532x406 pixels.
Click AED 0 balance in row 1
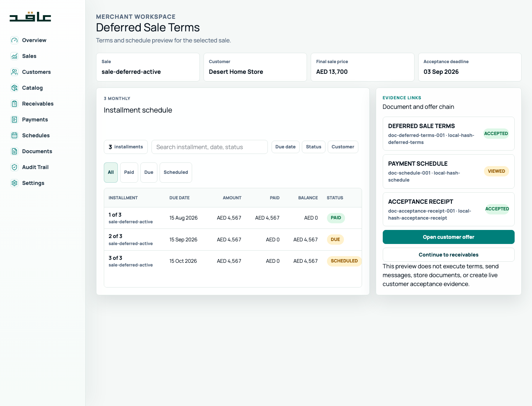click(x=311, y=218)
